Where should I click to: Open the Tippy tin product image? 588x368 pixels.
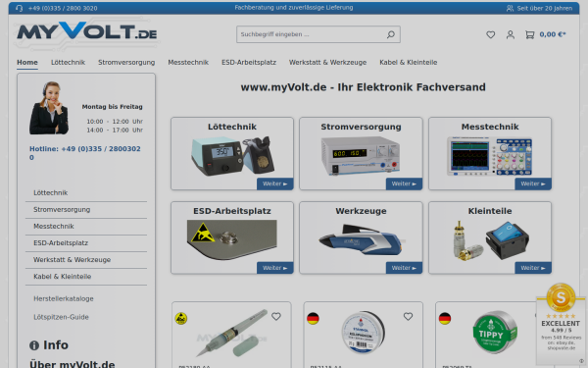tap(495, 332)
